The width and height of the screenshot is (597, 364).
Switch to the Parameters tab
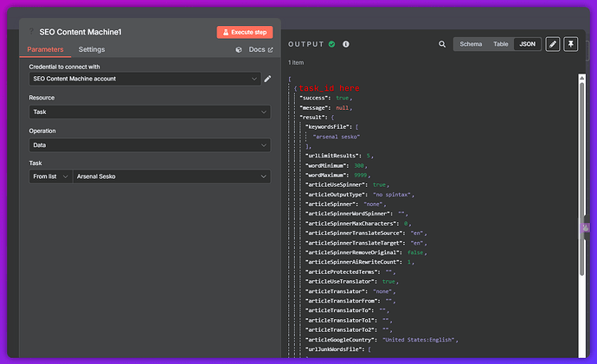45,49
